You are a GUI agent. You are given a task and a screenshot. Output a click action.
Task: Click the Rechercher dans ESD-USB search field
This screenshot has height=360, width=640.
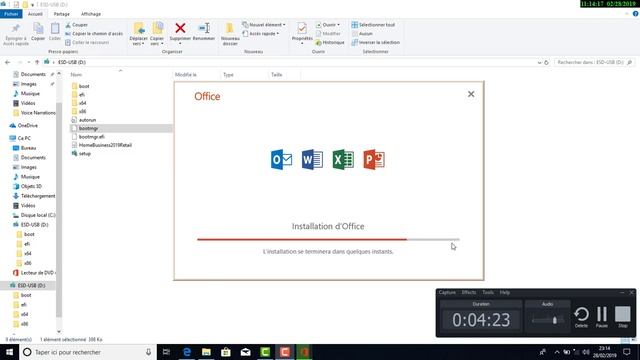coord(594,62)
